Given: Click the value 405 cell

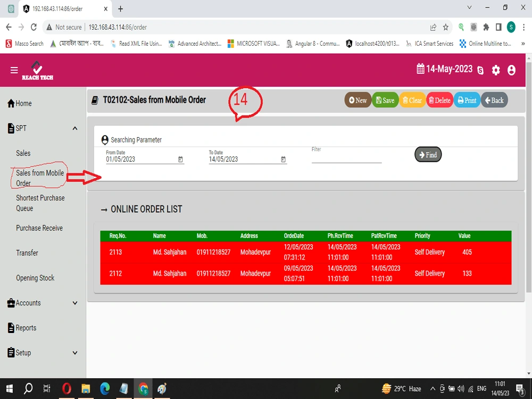Looking at the screenshot, I should pos(467,252).
